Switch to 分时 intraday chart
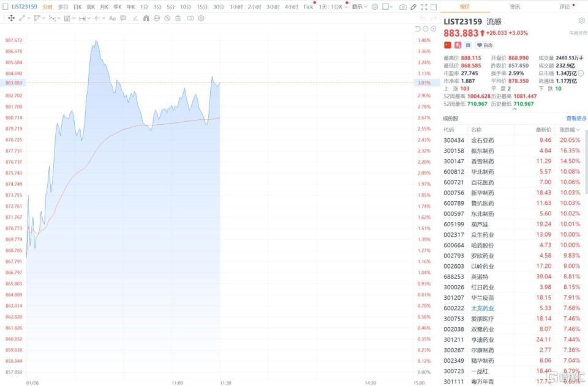 tap(48, 7)
